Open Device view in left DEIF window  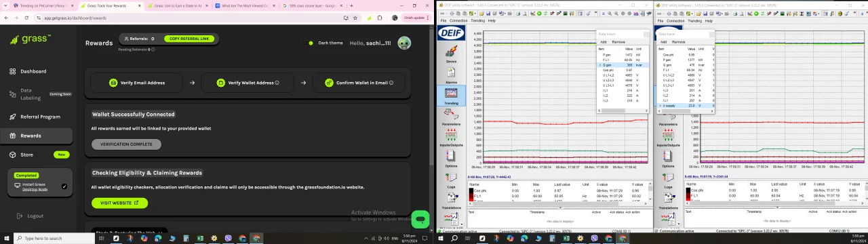451,55
